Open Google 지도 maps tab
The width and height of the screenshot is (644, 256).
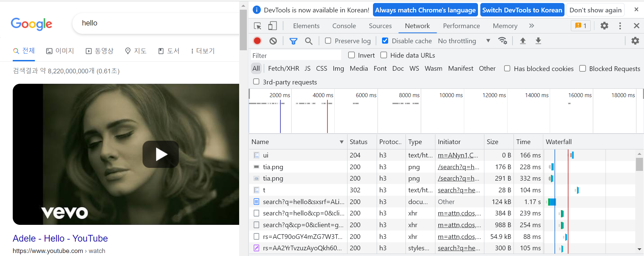pyautogui.click(x=136, y=51)
